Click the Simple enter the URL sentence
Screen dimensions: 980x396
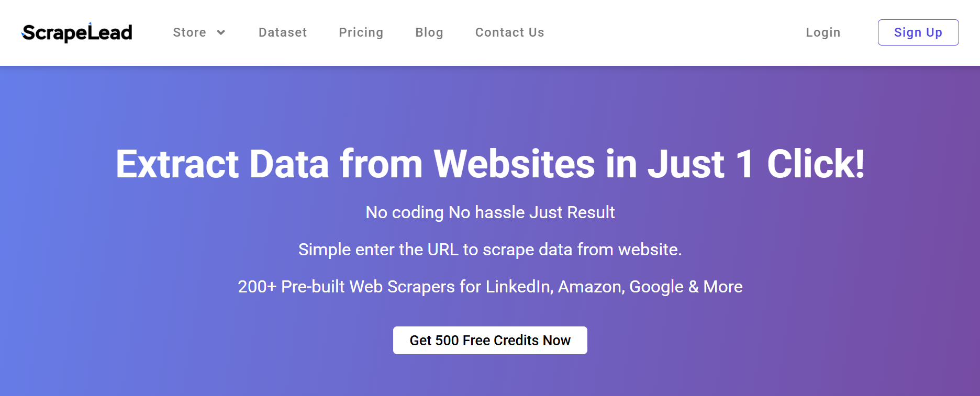click(490, 250)
